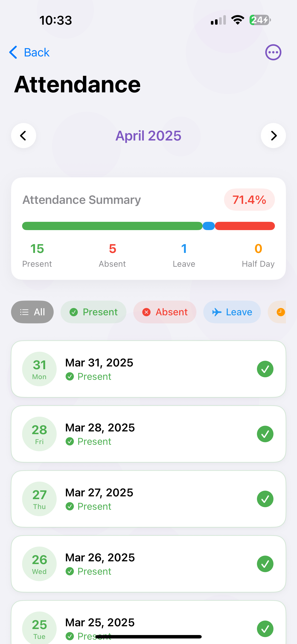The width and height of the screenshot is (297, 644).
Task: Tap the green checkmark for Mar 31
Action: tap(265, 369)
